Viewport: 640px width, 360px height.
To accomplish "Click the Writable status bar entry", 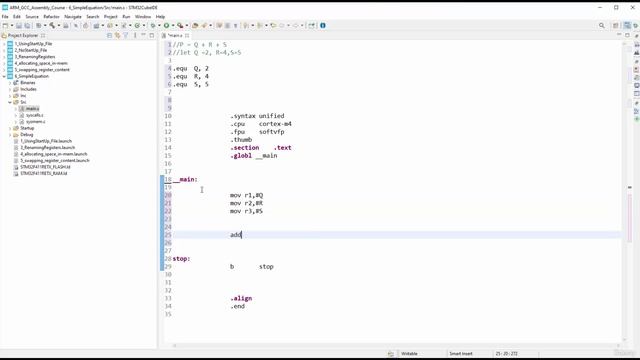I will click(x=409, y=354).
